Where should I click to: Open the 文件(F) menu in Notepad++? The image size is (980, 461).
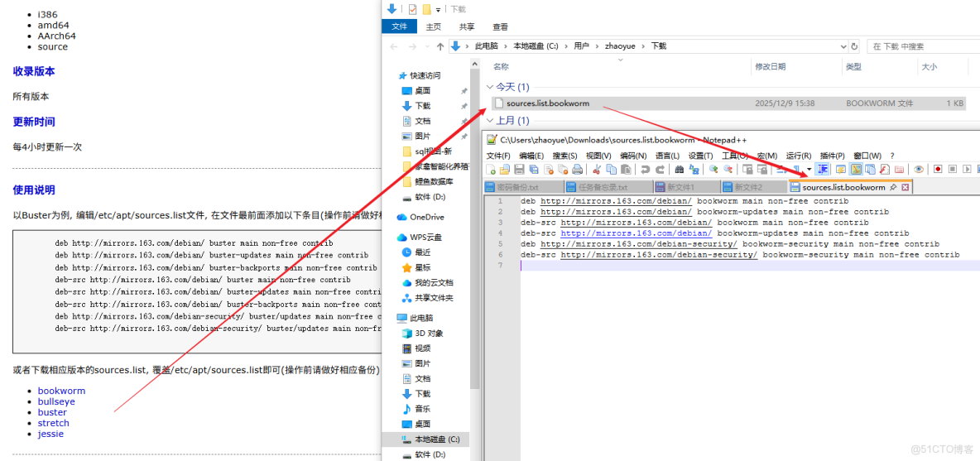point(498,155)
